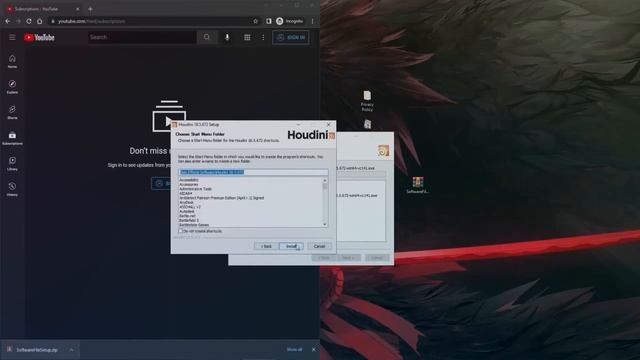Open Explore in the YouTube sidebar
640x360 pixels.
click(x=12, y=87)
